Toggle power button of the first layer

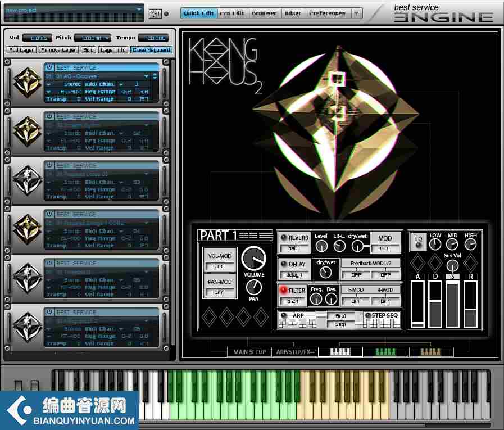coord(49,67)
